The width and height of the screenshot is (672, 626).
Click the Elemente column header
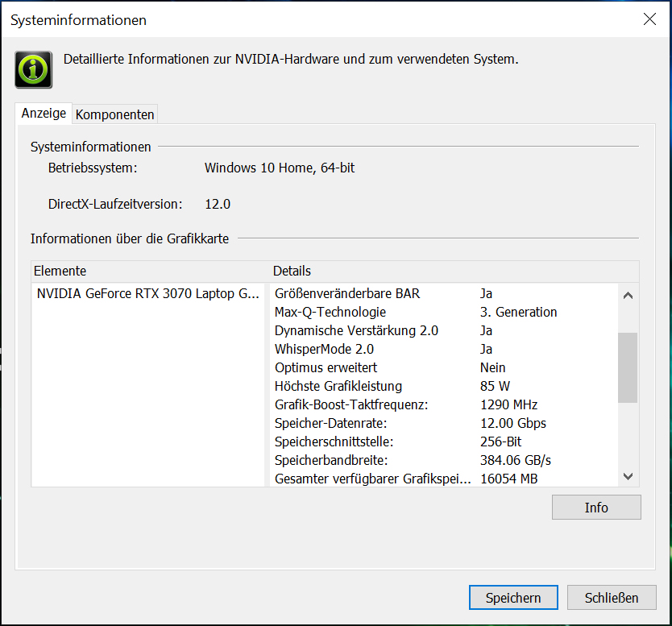pyautogui.click(x=149, y=271)
